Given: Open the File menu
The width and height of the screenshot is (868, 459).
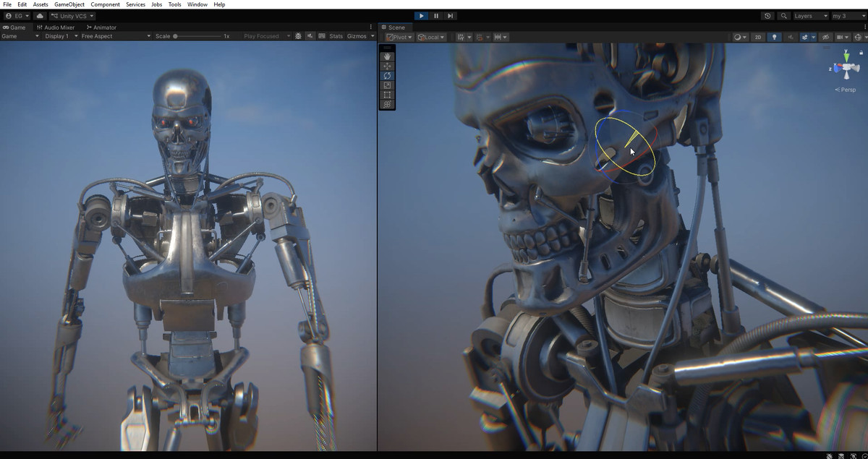Looking at the screenshot, I should pos(7,4).
